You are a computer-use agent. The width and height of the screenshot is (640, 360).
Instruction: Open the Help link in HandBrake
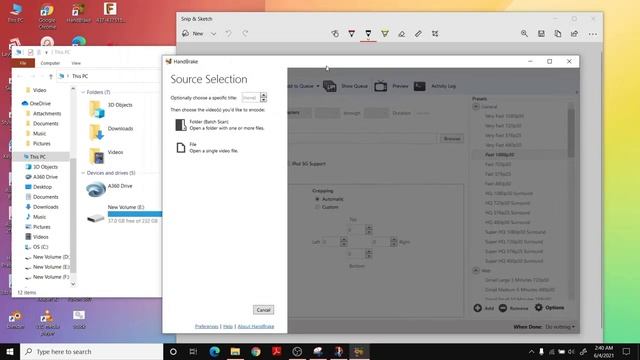228,327
